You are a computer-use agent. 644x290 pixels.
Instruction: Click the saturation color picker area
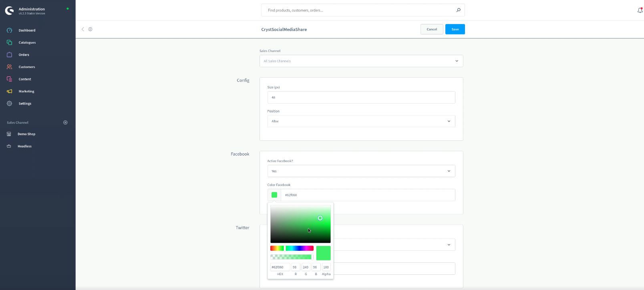coord(300,224)
